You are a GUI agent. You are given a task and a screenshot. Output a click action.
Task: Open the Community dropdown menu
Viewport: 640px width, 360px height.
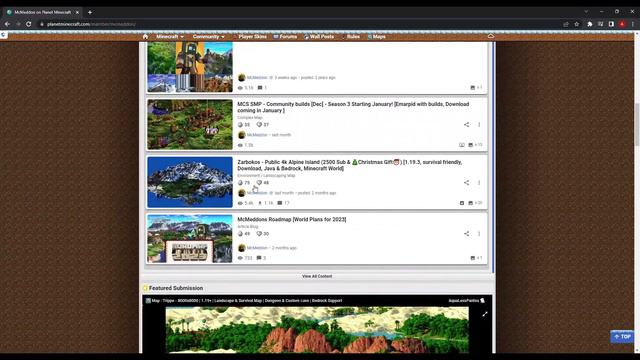tap(209, 37)
